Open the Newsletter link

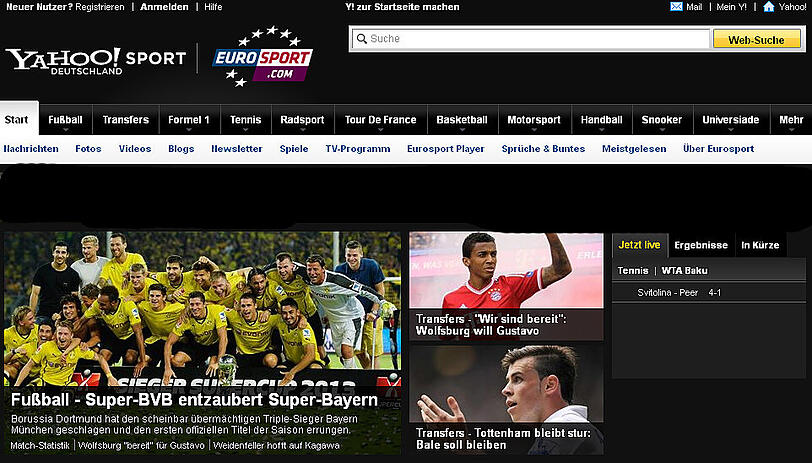tap(237, 149)
